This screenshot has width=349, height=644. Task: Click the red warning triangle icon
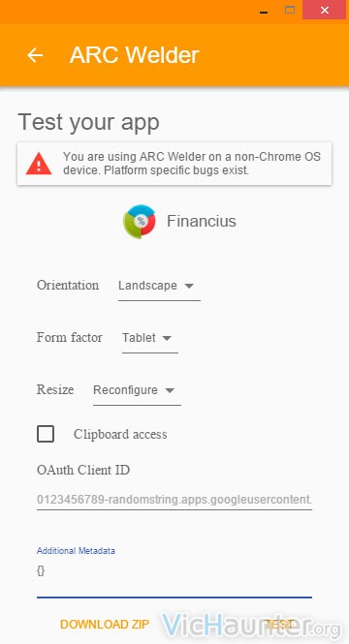click(x=39, y=164)
